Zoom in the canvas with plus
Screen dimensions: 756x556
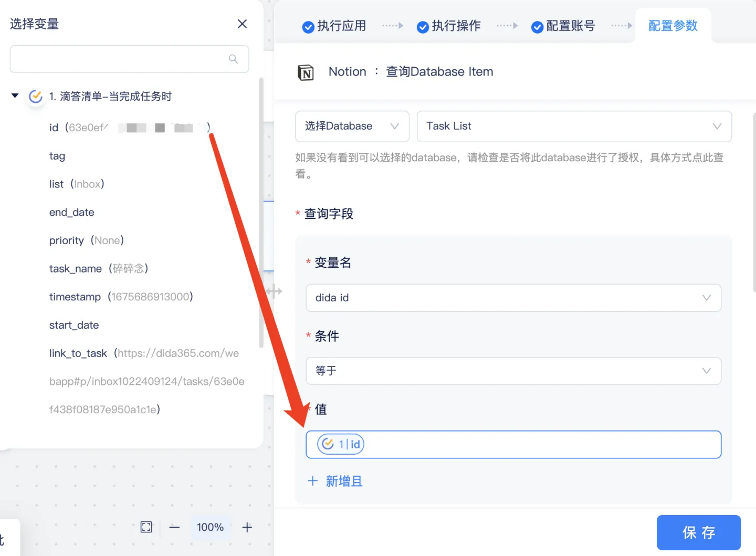(x=247, y=527)
